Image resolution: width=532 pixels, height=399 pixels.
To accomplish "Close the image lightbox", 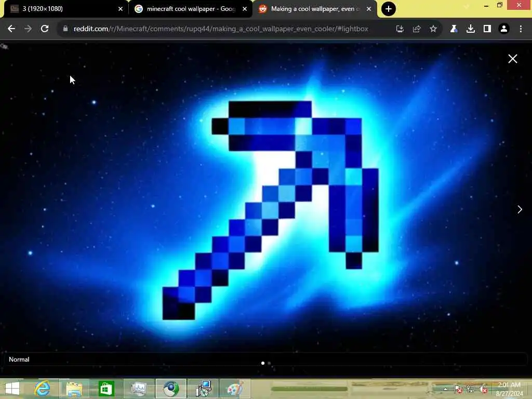I will [x=513, y=59].
